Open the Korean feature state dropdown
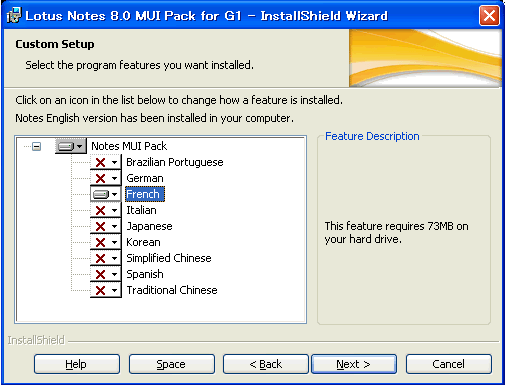 click(x=106, y=242)
